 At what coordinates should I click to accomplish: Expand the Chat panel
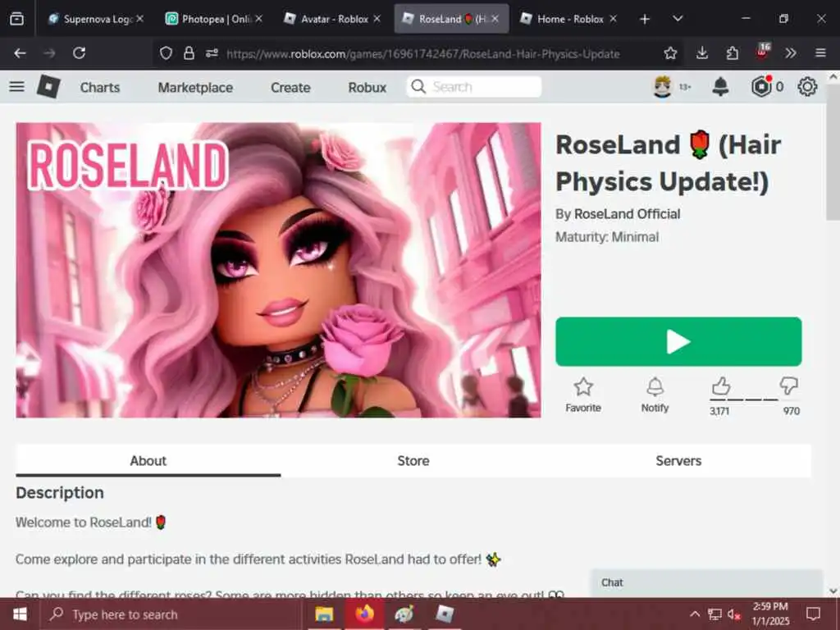[706, 582]
